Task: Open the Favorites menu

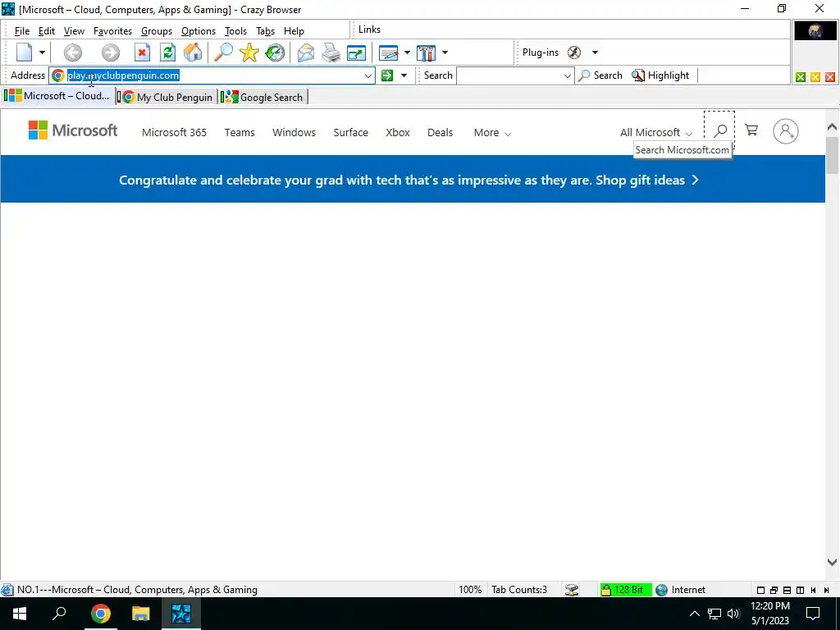Action: [112, 31]
